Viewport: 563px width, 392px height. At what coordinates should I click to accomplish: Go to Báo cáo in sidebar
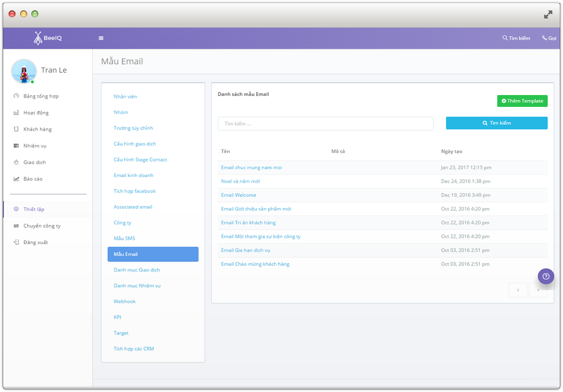coord(33,179)
